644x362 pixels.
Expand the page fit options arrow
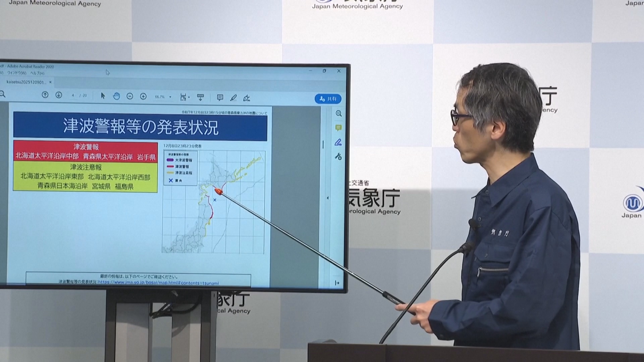coord(189,98)
